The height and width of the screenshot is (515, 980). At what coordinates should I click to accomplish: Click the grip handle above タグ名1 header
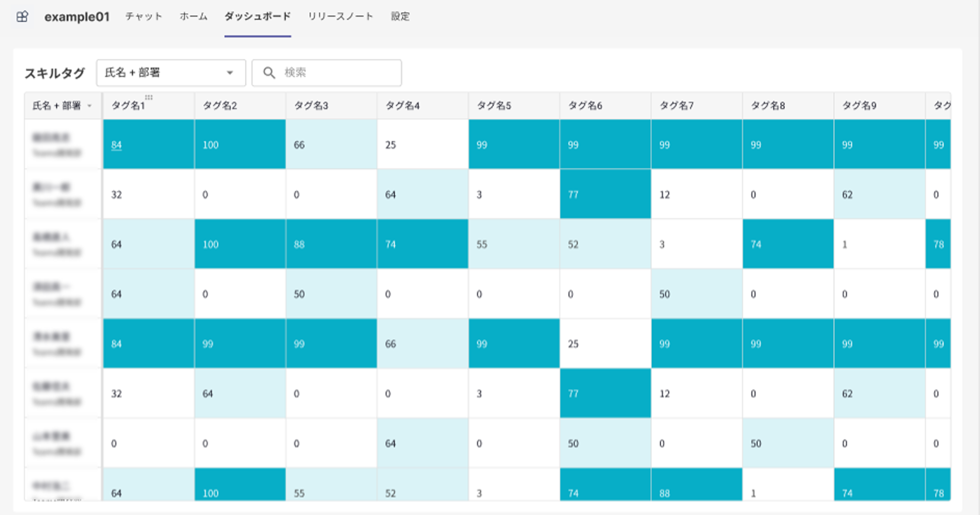coord(149,97)
